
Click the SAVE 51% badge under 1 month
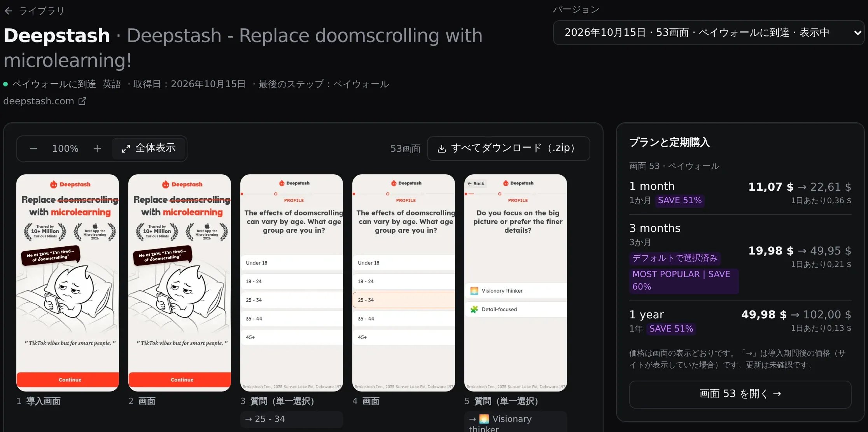point(680,200)
